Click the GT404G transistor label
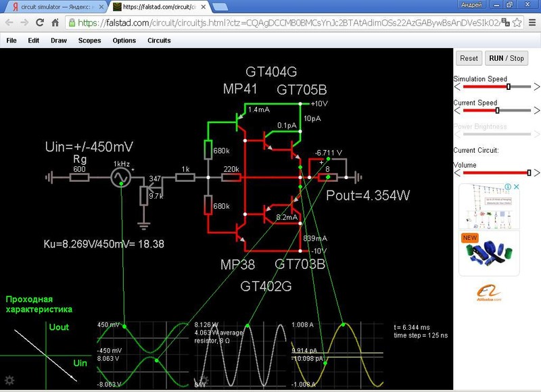541x392 pixels. (271, 72)
